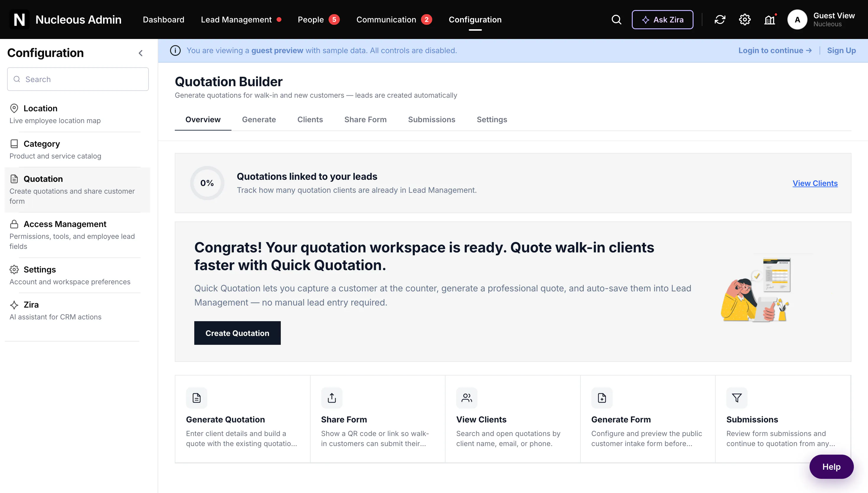Click the Submissions funnel icon
The height and width of the screenshot is (493, 868).
tap(737, 398)
